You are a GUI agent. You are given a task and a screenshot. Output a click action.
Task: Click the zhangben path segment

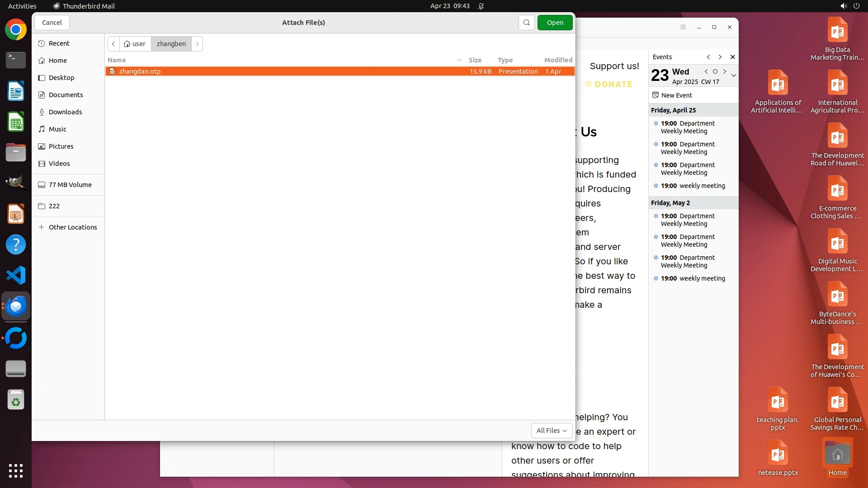tap(171, 44)
